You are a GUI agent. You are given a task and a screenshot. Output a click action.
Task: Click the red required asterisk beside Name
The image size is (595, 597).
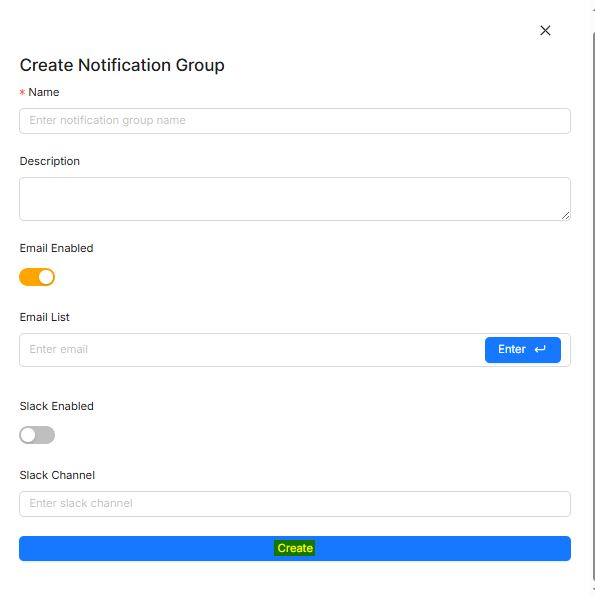tap(22, 92)
